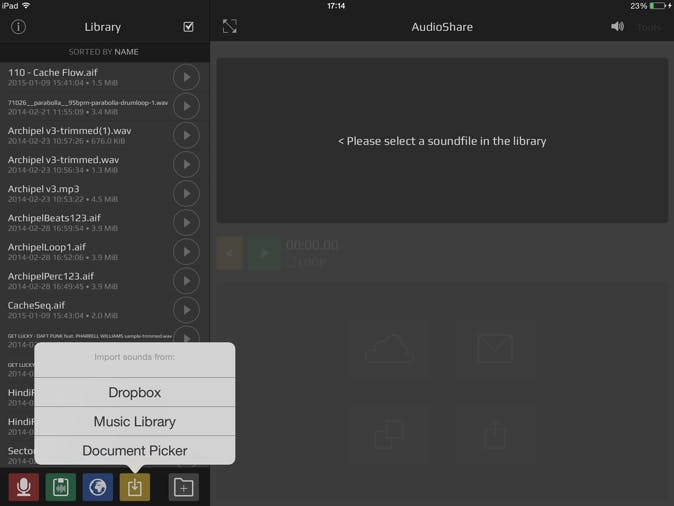
Task: Open the dimmed Tools button
Action: pos(649,28)
